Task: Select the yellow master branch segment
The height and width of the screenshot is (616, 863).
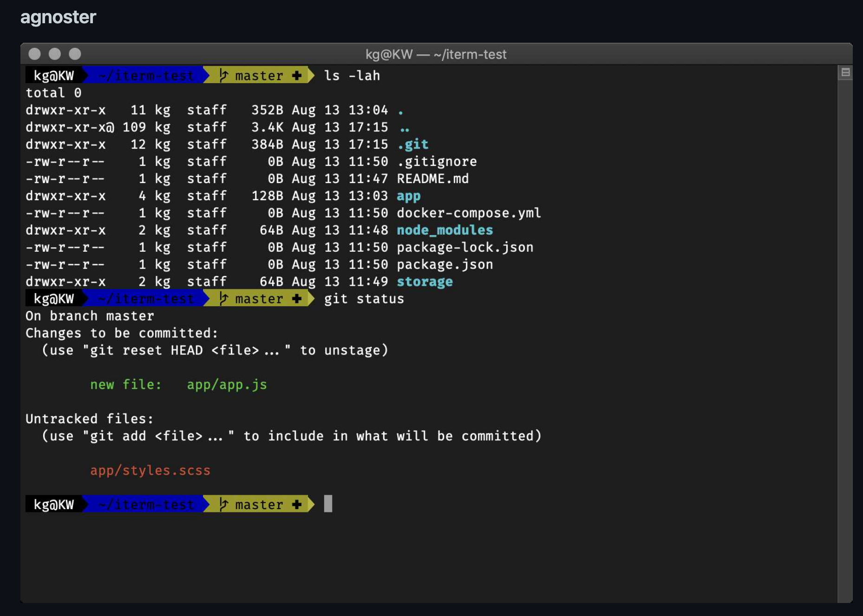Action: click(258, 75)
